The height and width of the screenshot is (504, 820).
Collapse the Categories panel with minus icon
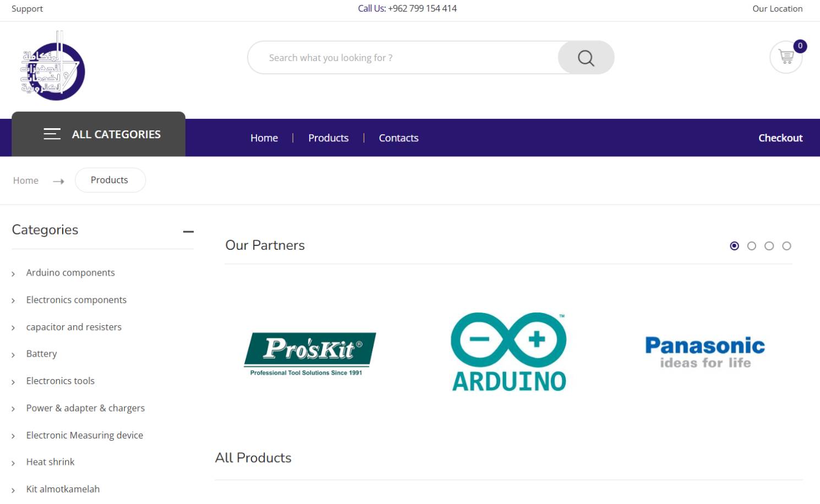[x=188, y=232]
